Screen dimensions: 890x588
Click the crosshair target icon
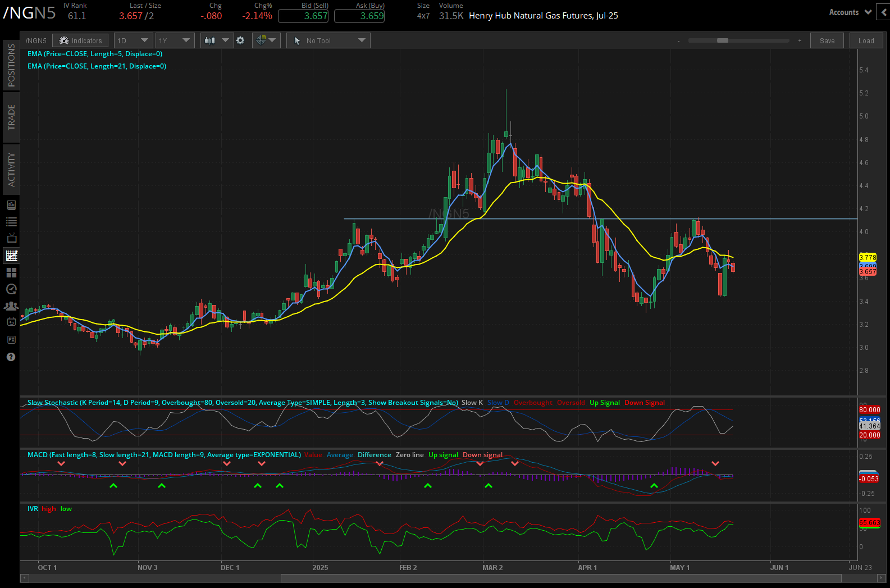point(261,40)
